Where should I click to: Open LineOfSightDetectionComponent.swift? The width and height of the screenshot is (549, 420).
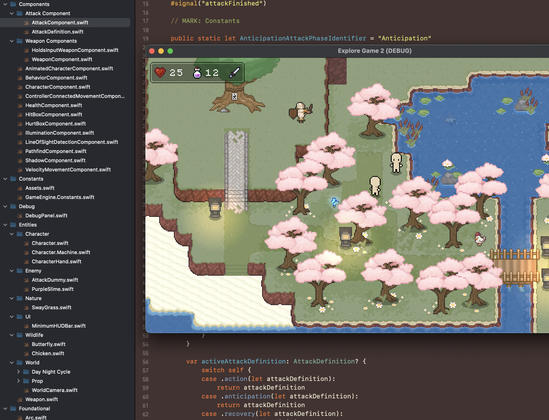pyautogui.click(x=71, y=142)
